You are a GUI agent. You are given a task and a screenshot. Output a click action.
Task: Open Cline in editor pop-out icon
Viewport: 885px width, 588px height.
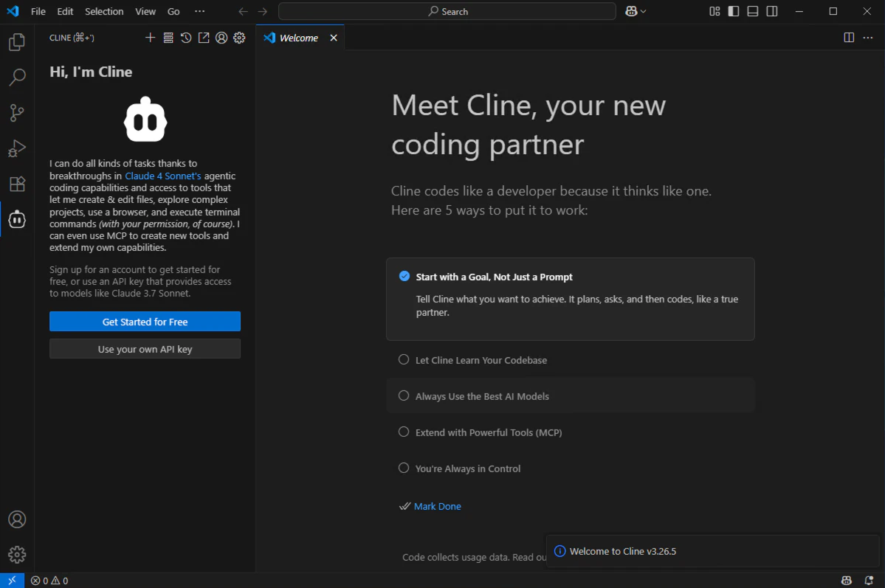pyautogui.click(x=204, y=37)
